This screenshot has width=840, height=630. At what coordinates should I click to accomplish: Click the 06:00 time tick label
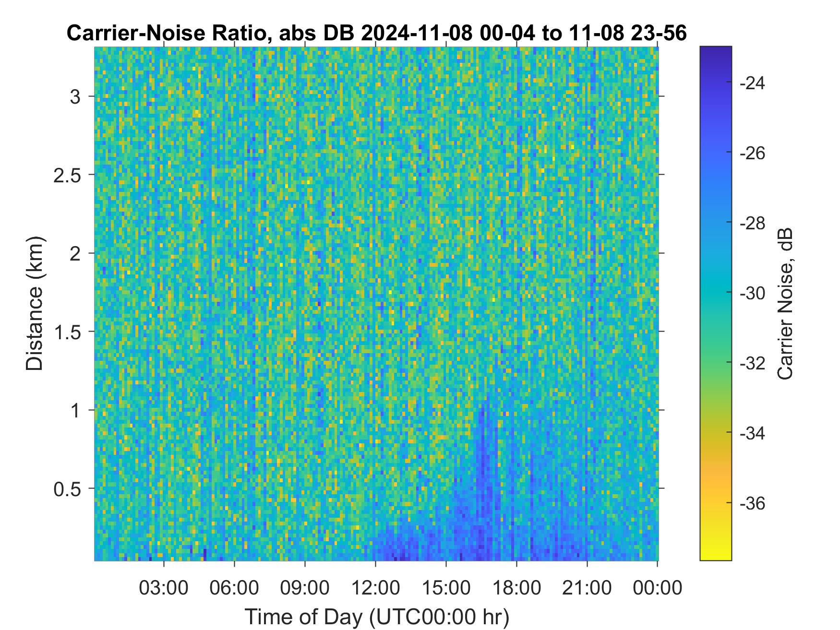(234, 588)
